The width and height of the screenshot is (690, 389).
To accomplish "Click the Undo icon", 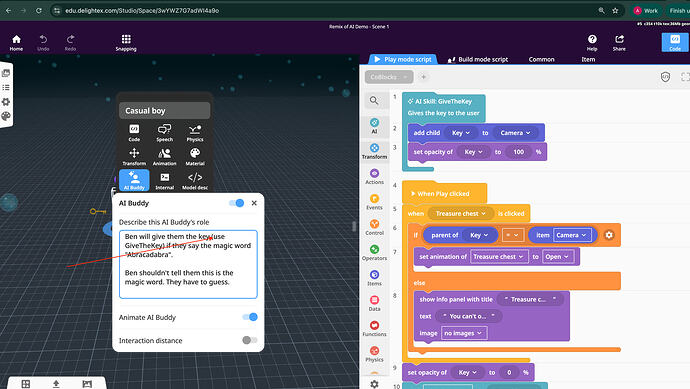I will (43, 43).
